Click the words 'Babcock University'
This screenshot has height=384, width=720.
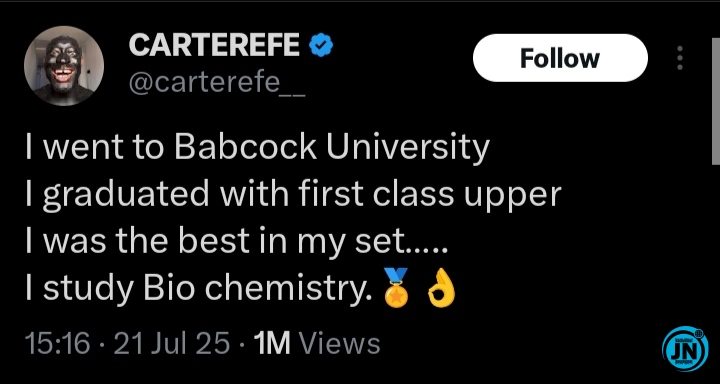click(332, 149)
